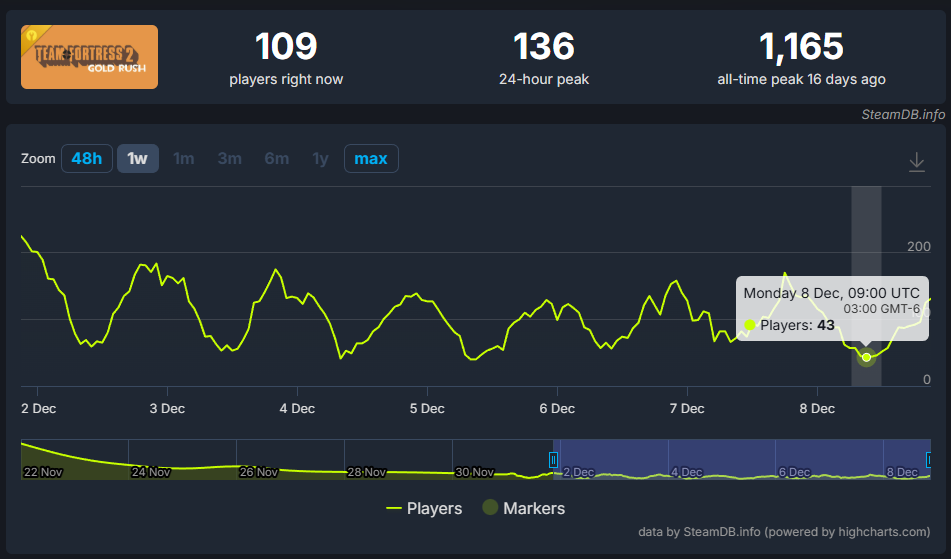The width and height of the screenshot is (951, 559).
Task: Click the Players legend line icon
Action: tap(394, 508)
